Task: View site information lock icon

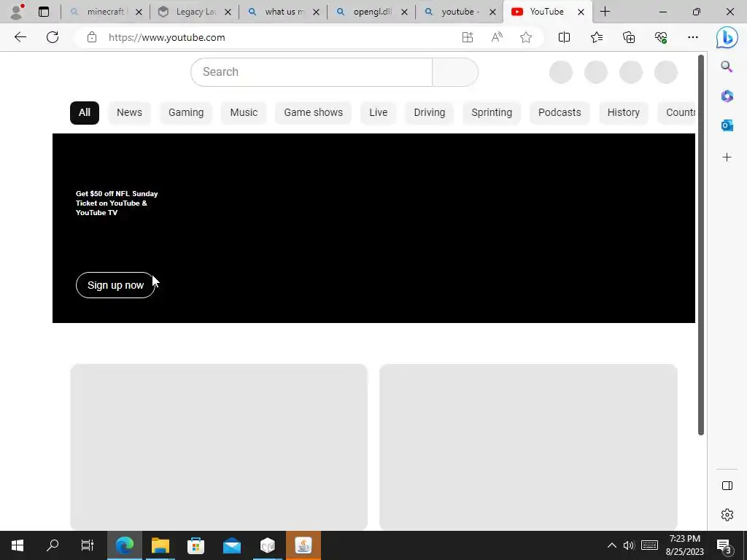Action: (92, 37)
